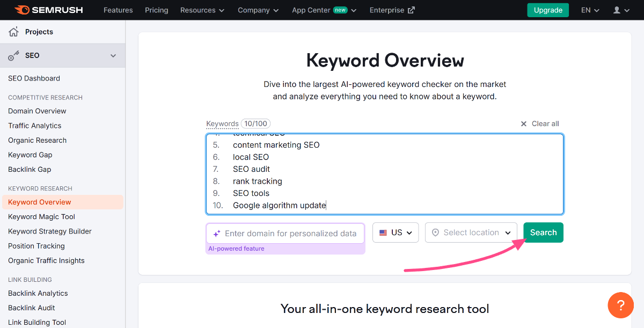This screenshot has width=644, height=328.
Task: Click the AI-powered feature label
Action: (x=236, y=249)
